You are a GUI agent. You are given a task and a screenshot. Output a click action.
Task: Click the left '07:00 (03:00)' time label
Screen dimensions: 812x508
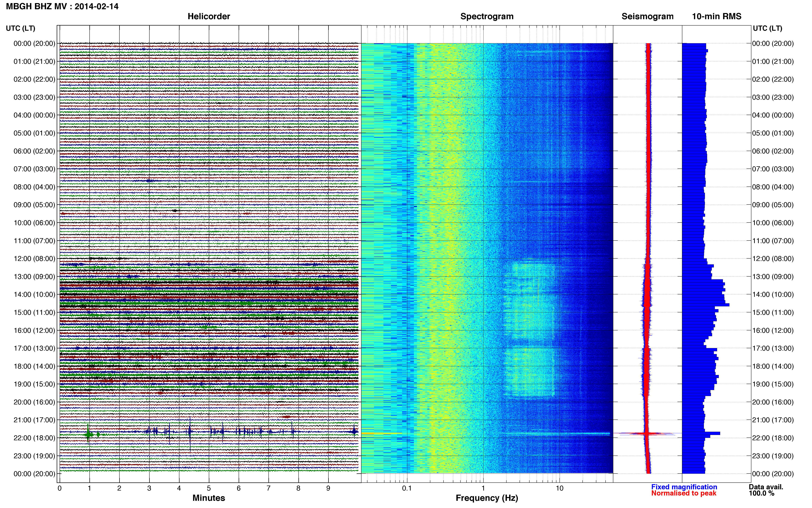34,169
